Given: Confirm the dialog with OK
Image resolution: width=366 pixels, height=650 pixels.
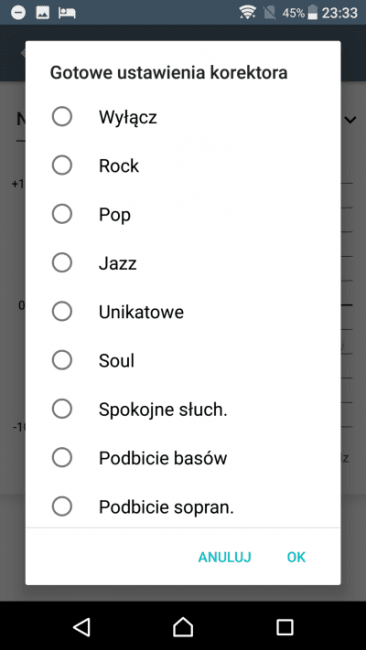Looking at the screenshot, I should point(296,557).
